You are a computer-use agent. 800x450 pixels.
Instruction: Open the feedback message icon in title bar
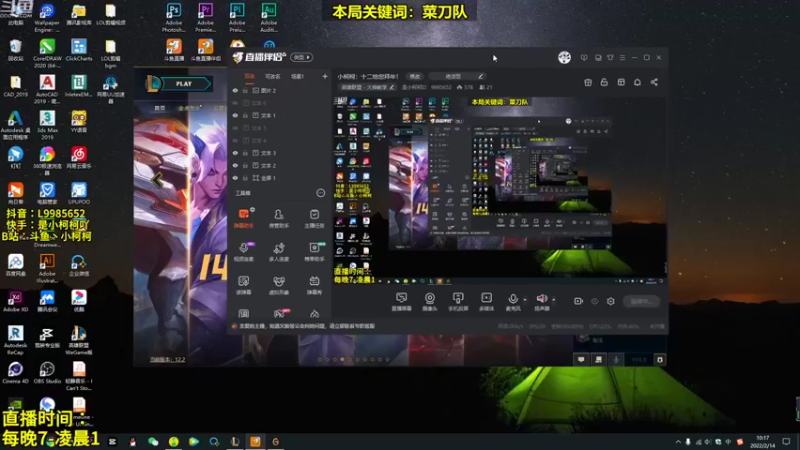[584, 58]
